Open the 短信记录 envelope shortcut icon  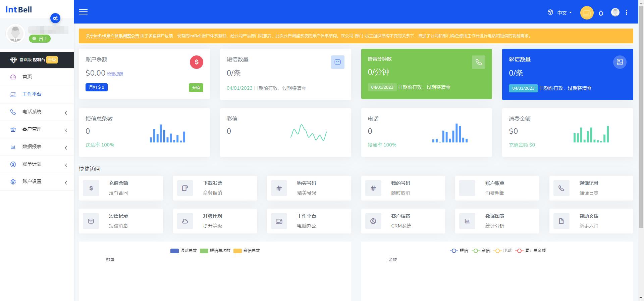pos(91,221)
